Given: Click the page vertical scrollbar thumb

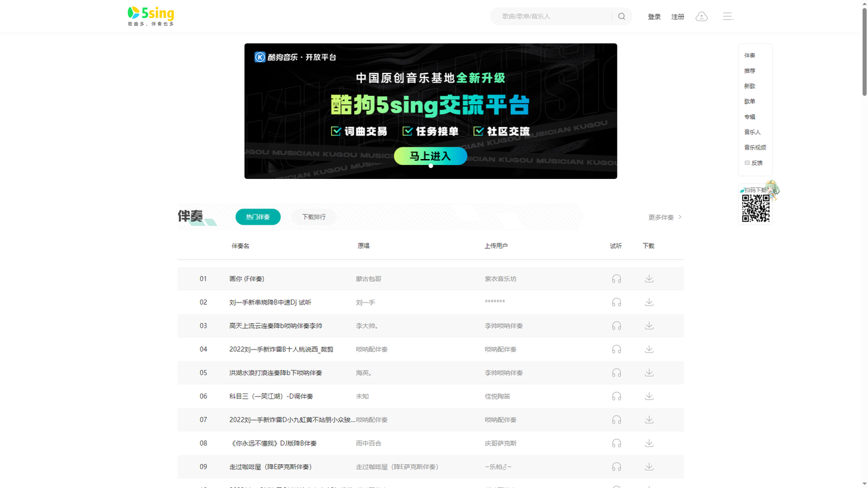Looking at the screenshot, I should [864, 51].
